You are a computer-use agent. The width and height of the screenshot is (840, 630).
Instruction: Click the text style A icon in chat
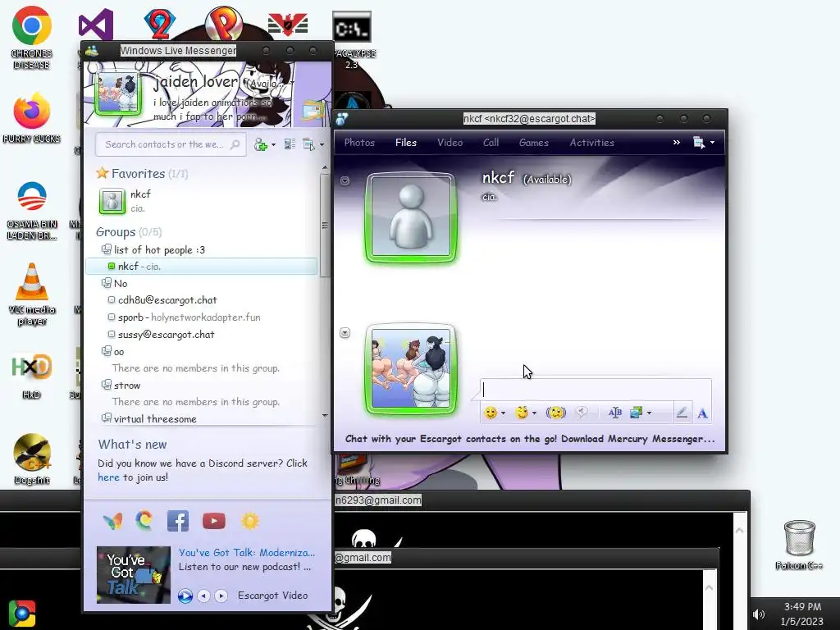(702, 413)
